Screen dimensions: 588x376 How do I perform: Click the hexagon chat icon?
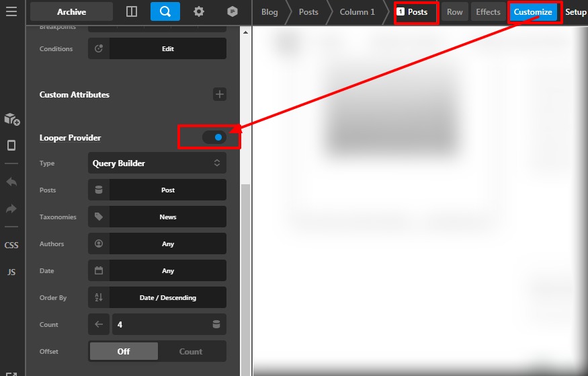point(232,11)
